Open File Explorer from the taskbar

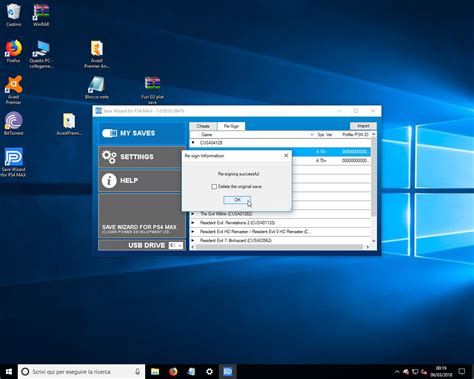click(155, 371)
